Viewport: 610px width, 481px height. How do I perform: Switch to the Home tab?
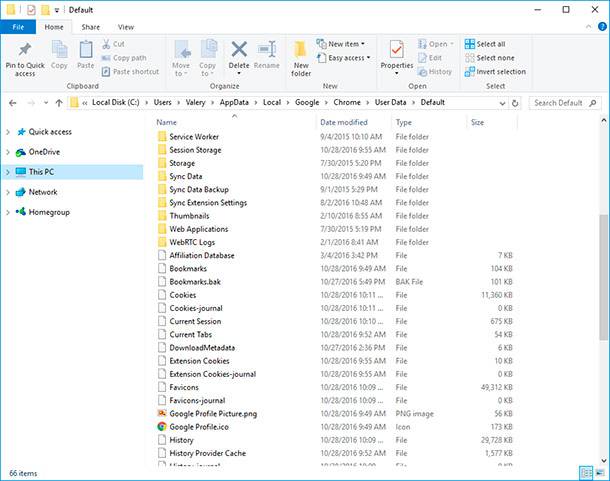pos(54,27)
